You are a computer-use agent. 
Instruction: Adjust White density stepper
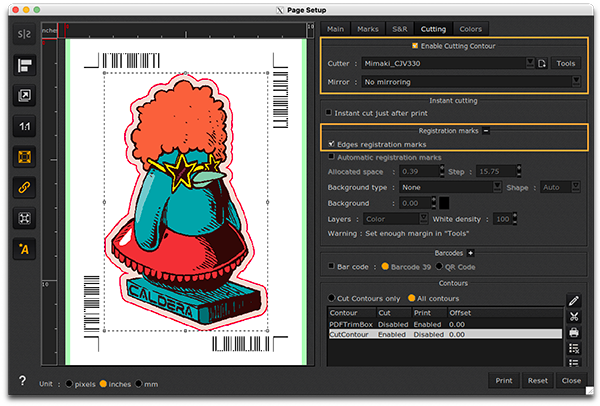pos(515,219)
